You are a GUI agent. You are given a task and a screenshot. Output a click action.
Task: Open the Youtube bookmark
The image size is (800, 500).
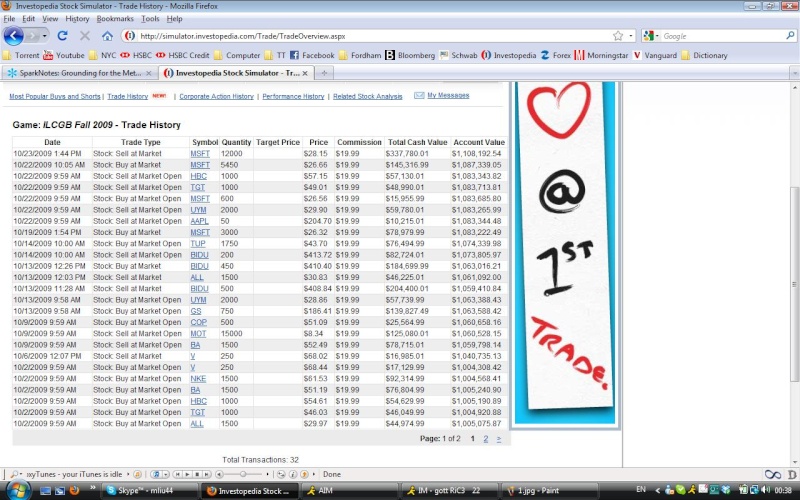click(64, 55)
